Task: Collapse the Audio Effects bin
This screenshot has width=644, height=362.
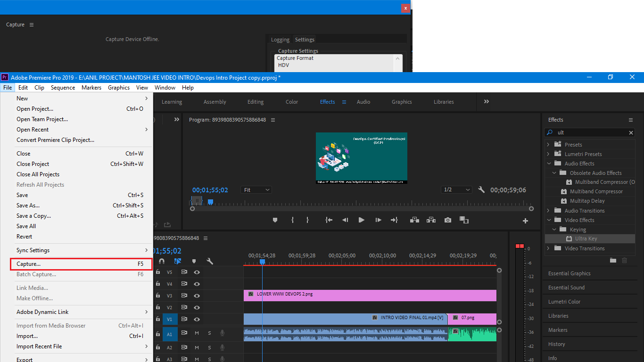Action: point(548,164)
